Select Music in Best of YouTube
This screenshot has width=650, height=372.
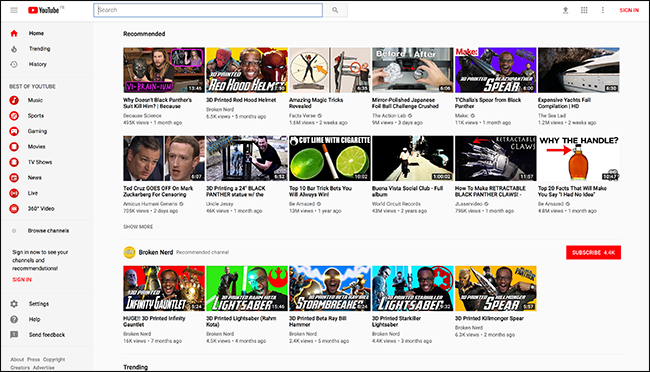click(x=35, y=100)
